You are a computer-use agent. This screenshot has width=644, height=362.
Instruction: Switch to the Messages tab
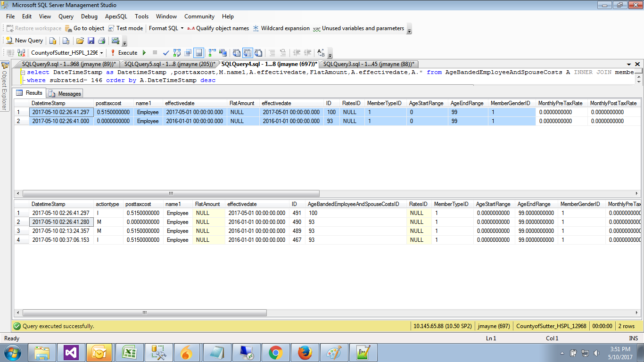[65, 93]
